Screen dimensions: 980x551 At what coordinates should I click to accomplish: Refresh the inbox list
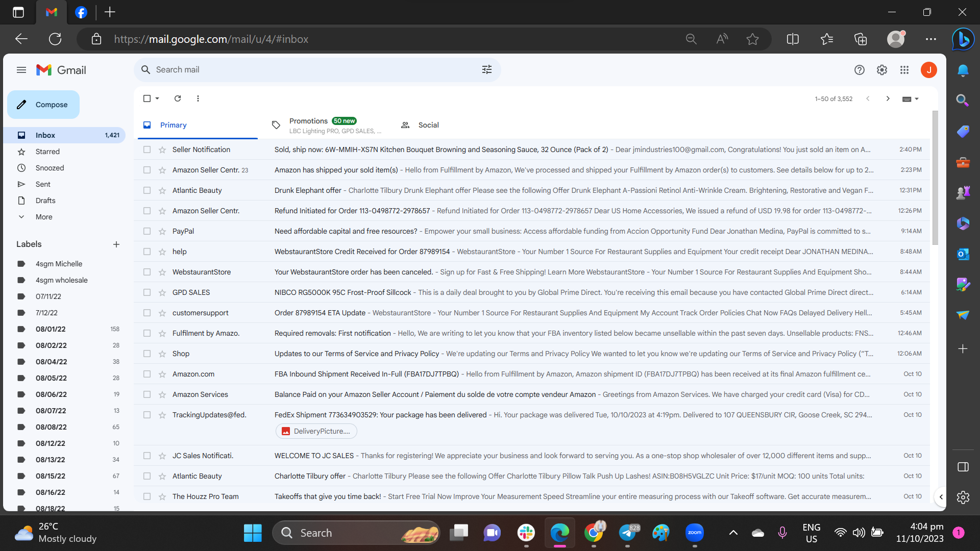pos(178,98)
